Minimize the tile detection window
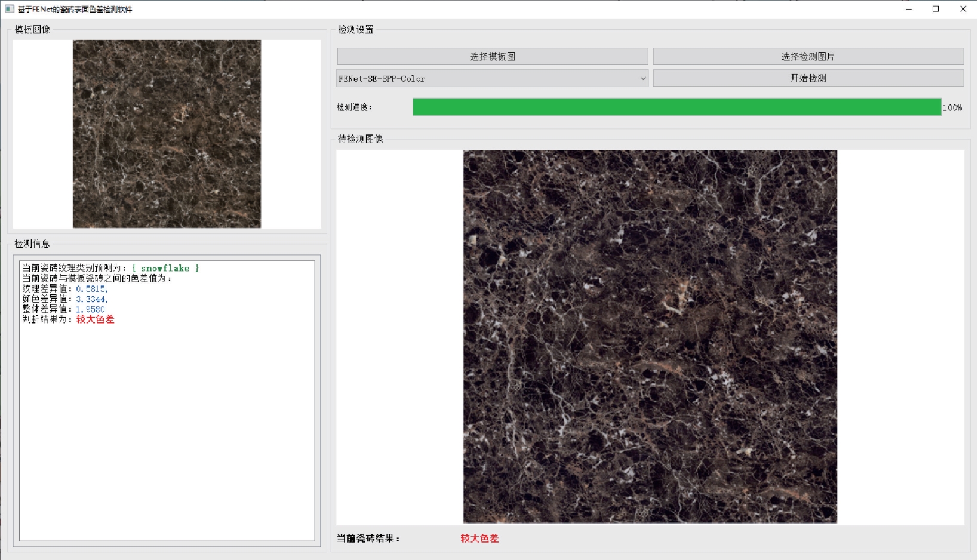Image resolution: width=978 pixels, height=560 pixels. [908, 9]
